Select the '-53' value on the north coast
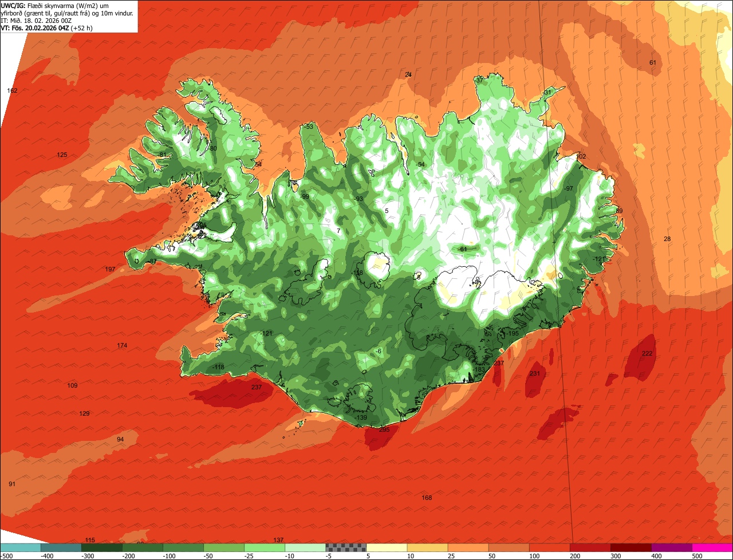Viewport: 733px width, 560px height. [309, 127]
